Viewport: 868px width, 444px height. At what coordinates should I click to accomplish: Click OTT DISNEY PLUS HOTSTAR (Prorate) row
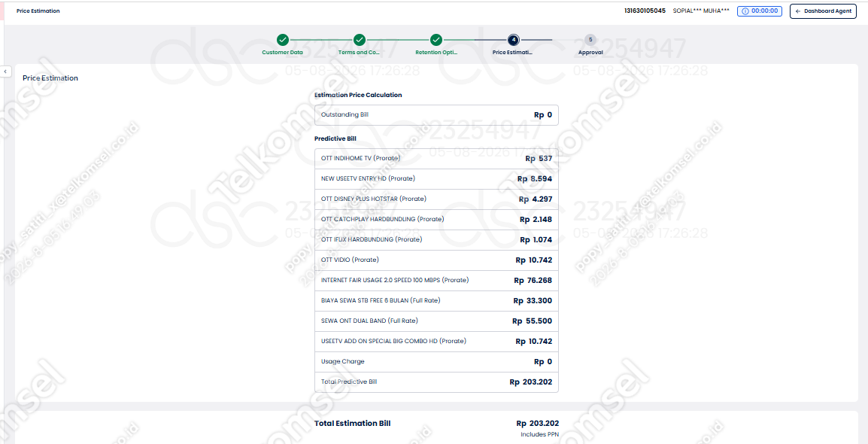click(436, 199)
